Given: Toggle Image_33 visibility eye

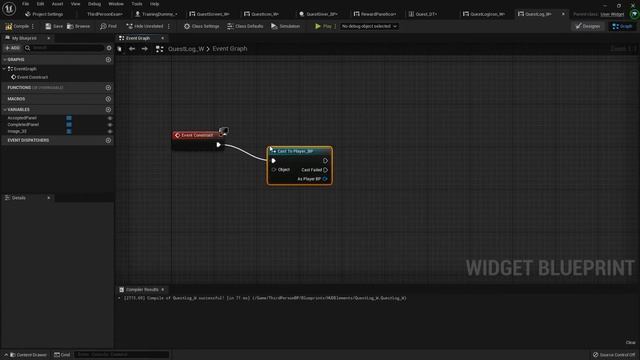Looking at the screenshot, I should 109,131.
